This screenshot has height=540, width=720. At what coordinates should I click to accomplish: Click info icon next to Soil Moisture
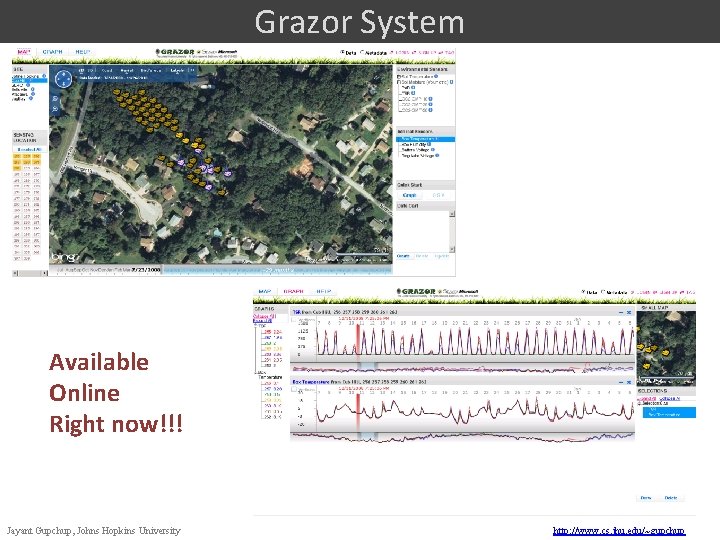pos(451,82)
